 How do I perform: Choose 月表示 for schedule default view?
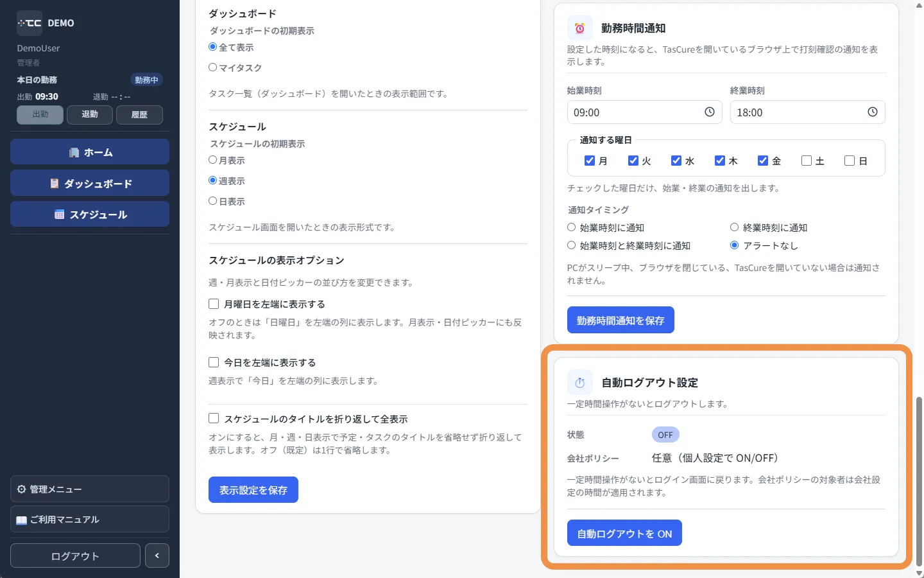(x=213, y=160)
